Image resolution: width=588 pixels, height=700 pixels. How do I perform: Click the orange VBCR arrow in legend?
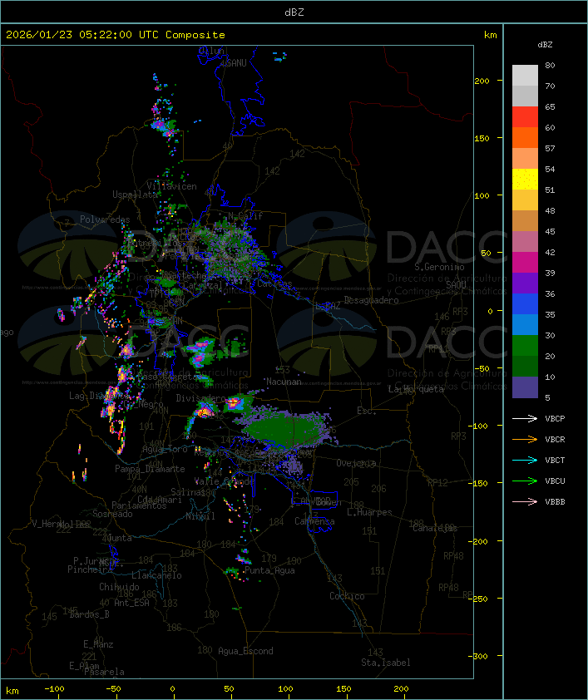click(525, 440)
